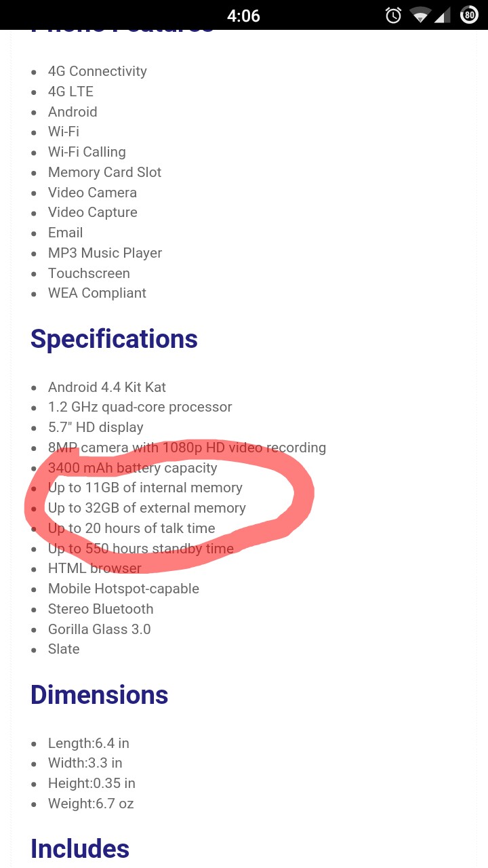Image resolution: width=488 pixels, height=868 pixels.
Task: Tap the Memory Card Slot item
Action: [104, 172]
